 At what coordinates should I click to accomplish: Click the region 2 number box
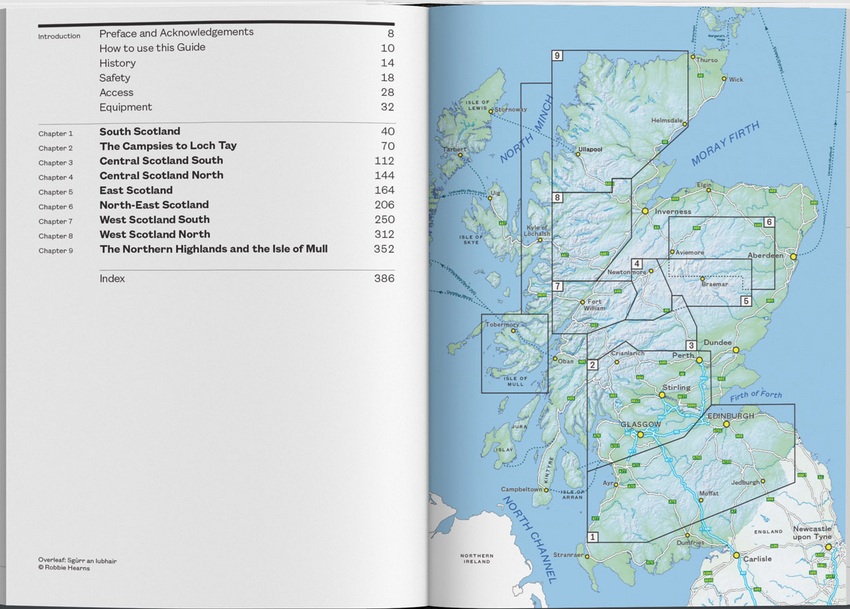point(593,365)
